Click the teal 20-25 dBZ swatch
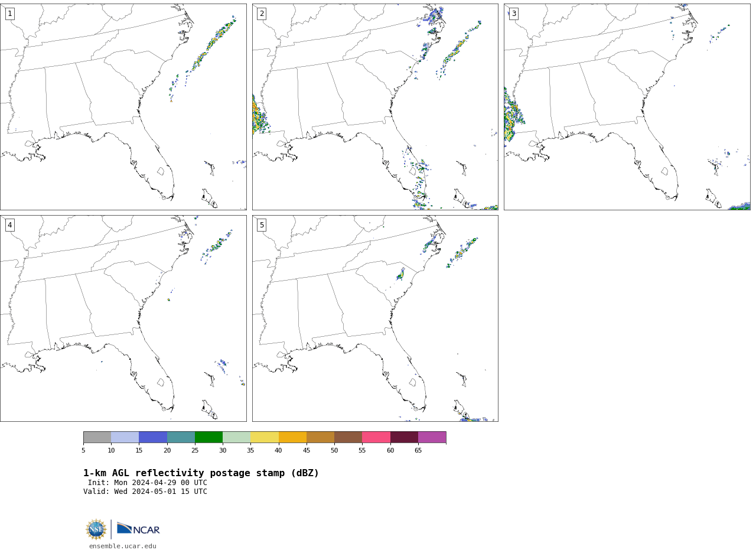 point(181,437)
